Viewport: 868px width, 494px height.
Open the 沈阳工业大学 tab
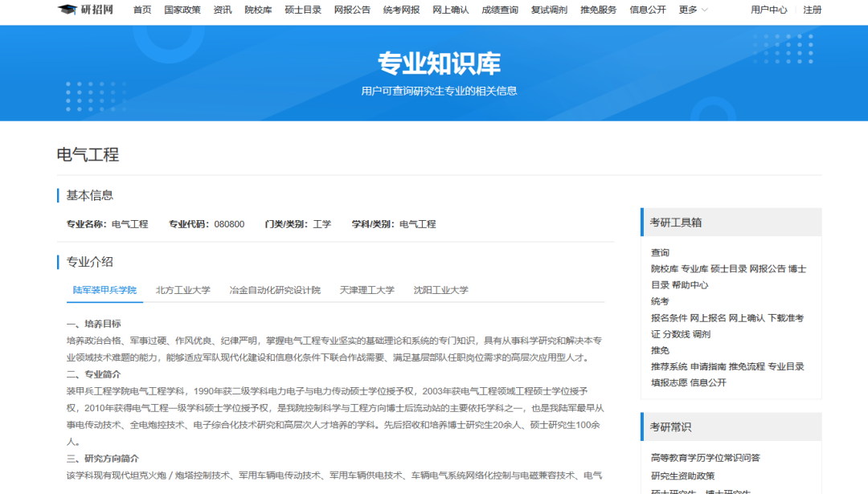tap(441, 290)
